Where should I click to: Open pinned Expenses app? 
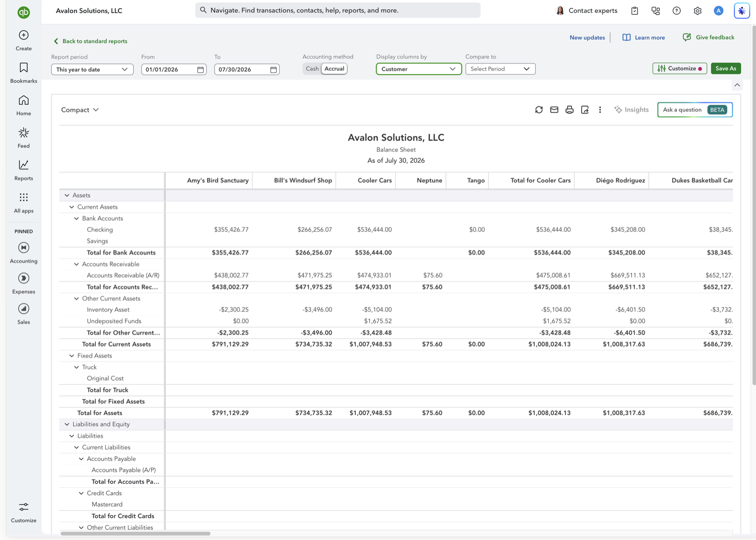(23, 283)
